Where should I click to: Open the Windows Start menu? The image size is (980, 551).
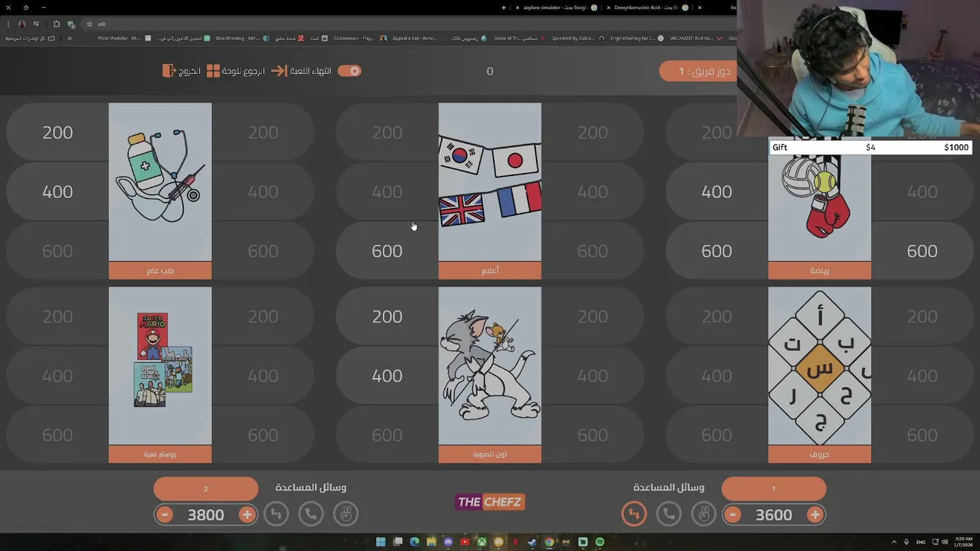(381, 542)
